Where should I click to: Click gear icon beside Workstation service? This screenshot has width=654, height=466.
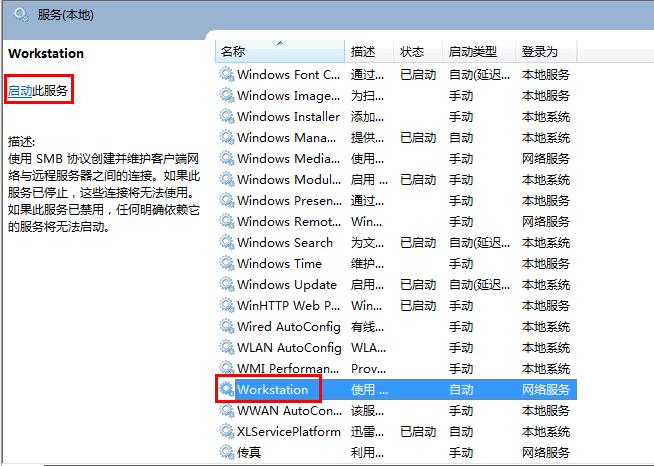[227, 389]
